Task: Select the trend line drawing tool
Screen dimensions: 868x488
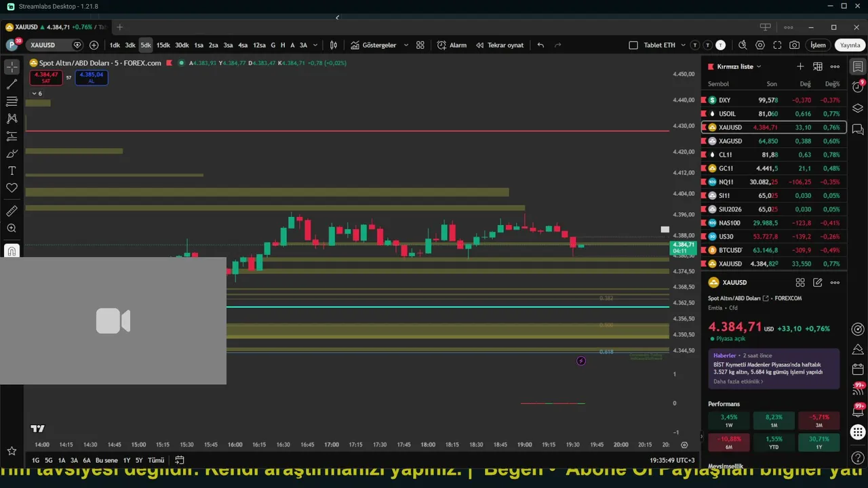Action: 12,84
